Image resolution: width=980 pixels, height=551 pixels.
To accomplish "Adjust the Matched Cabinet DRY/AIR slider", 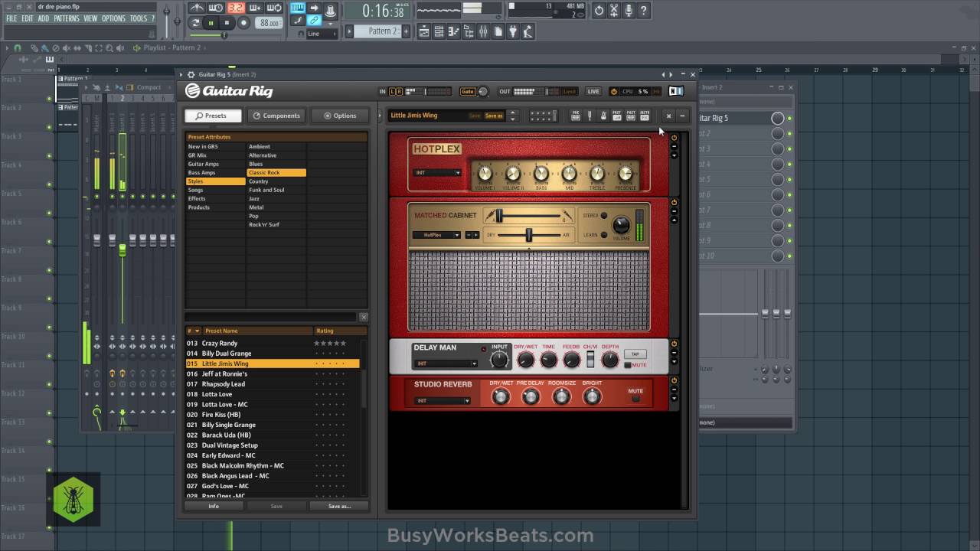I will pos(528,235).
